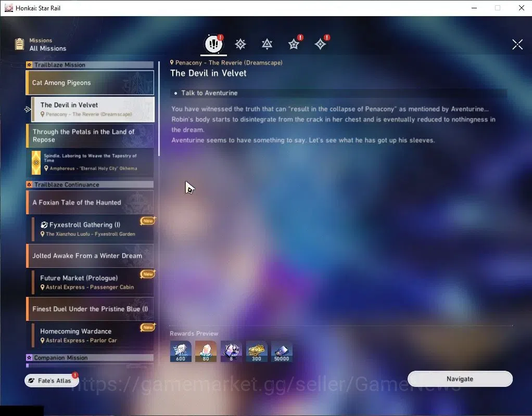
Task: Select The Devil in Velvet sub-mission
Action: point(93,109)
